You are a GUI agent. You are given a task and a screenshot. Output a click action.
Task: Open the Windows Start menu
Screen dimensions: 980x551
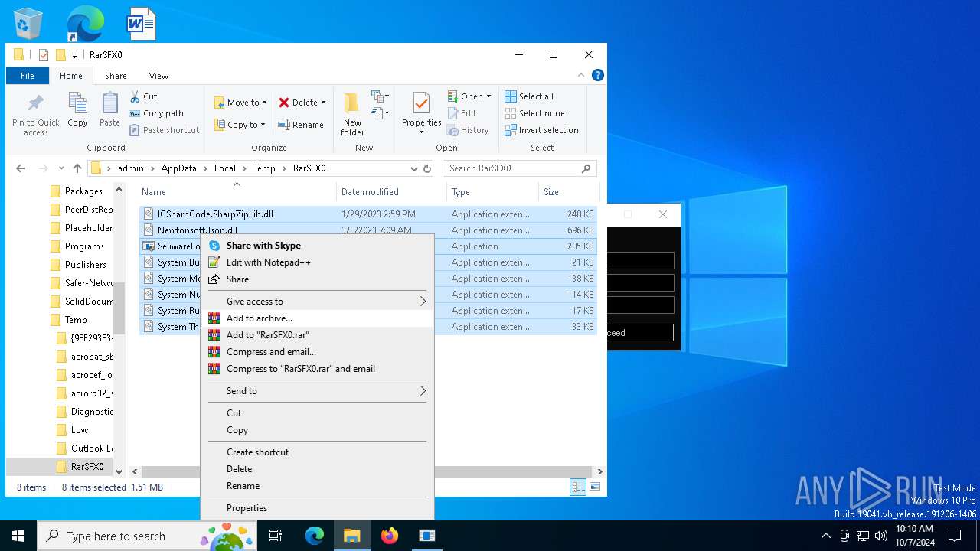coord(18,536)
